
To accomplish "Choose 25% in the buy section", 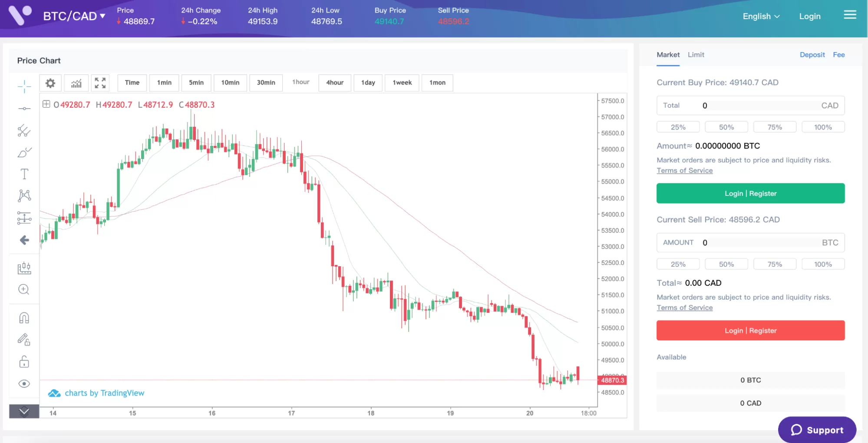I will click(x=678, y=127).
